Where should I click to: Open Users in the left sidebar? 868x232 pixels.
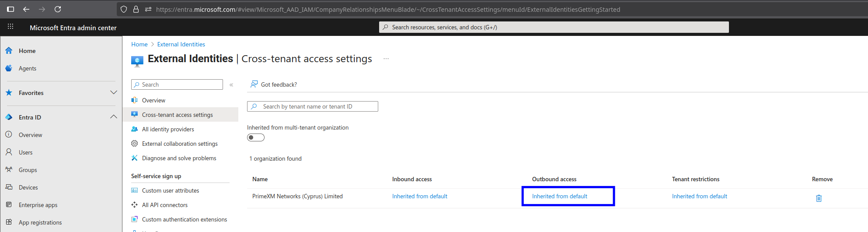(x=26, y=152)
